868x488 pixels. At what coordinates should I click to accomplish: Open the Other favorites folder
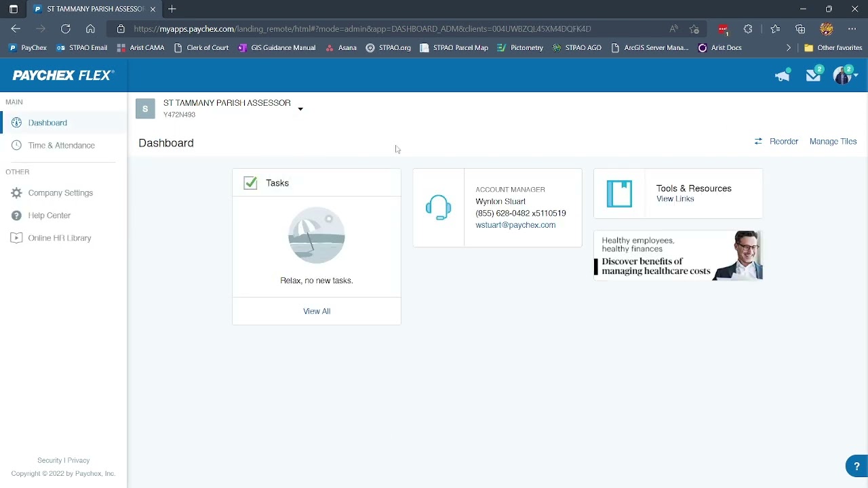[833, 47]
